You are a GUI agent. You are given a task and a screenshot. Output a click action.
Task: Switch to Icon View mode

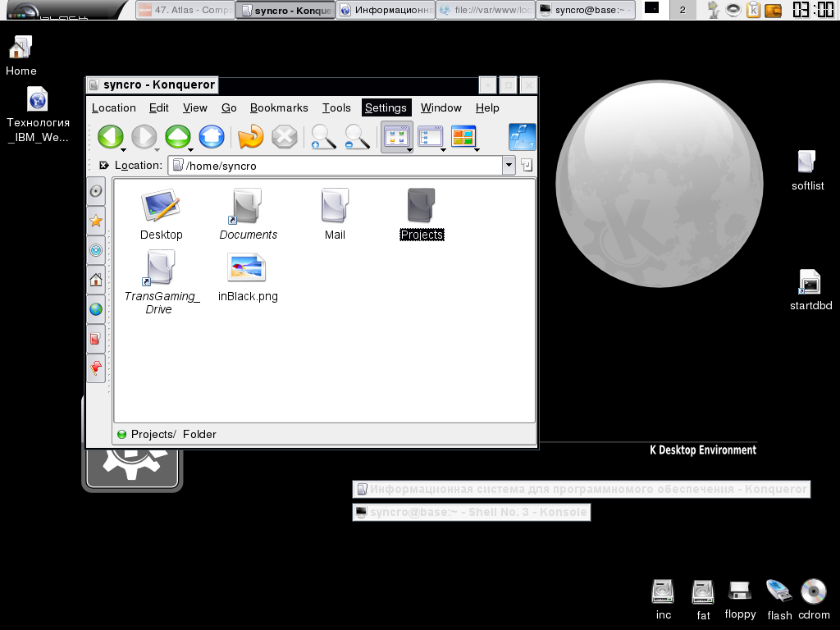click(x=395, y=137)
